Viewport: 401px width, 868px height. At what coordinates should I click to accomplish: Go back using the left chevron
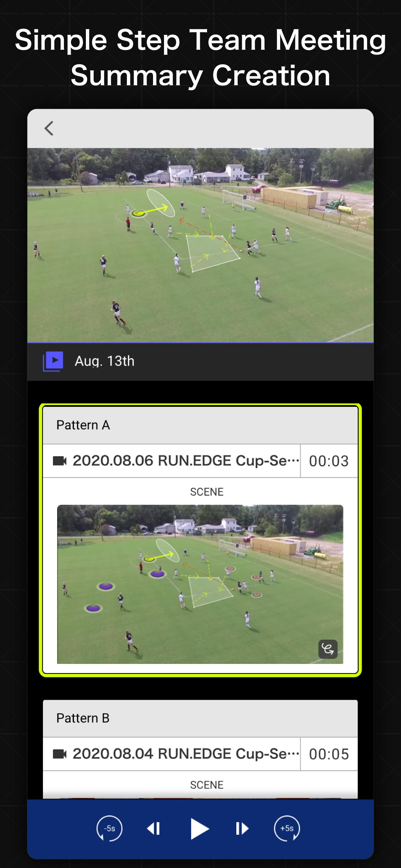click(49, 129)
